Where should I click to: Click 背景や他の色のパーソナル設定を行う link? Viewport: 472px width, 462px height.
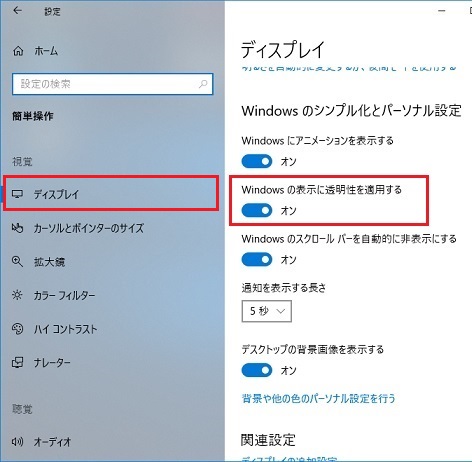pyautogui.click(x=318, y=398)
